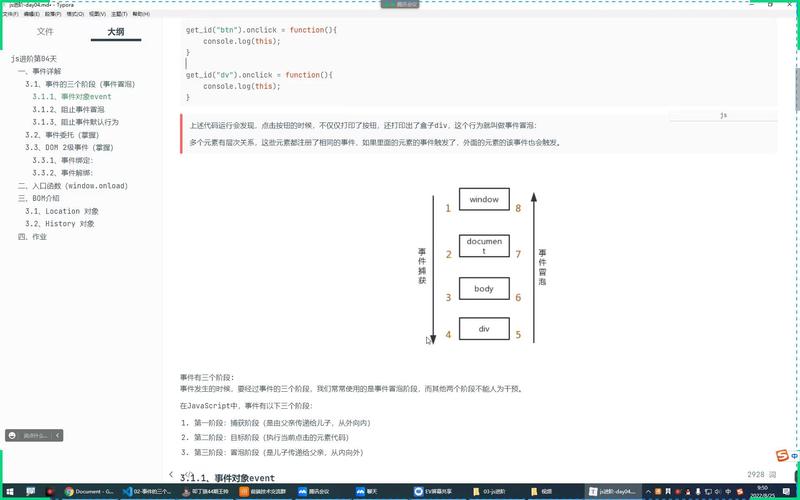Open the 文件(F) menu

[x=10, y=14]
